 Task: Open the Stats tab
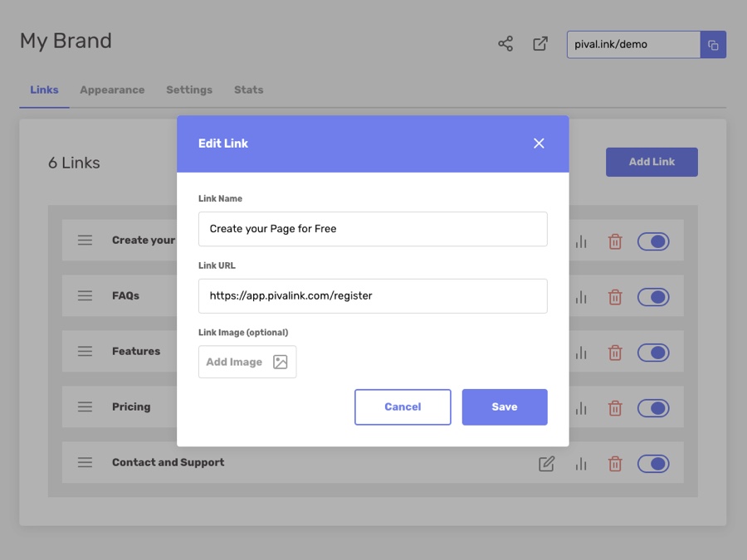(248, 90)
